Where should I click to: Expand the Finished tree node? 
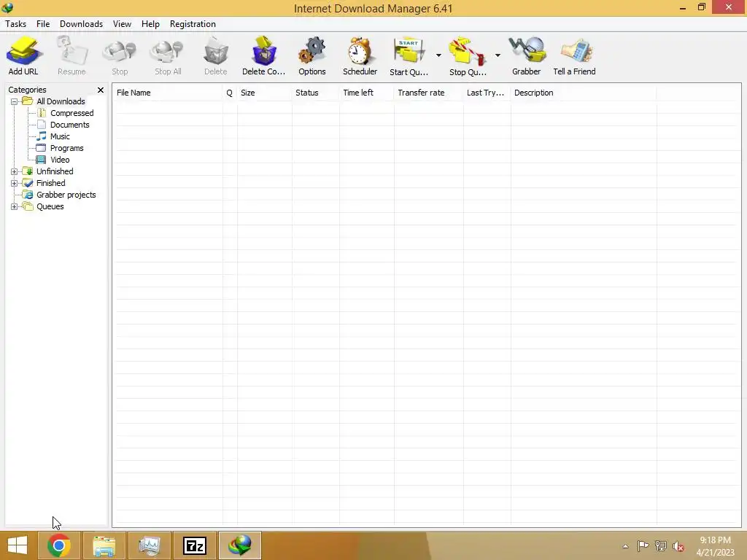coord(15,183)
